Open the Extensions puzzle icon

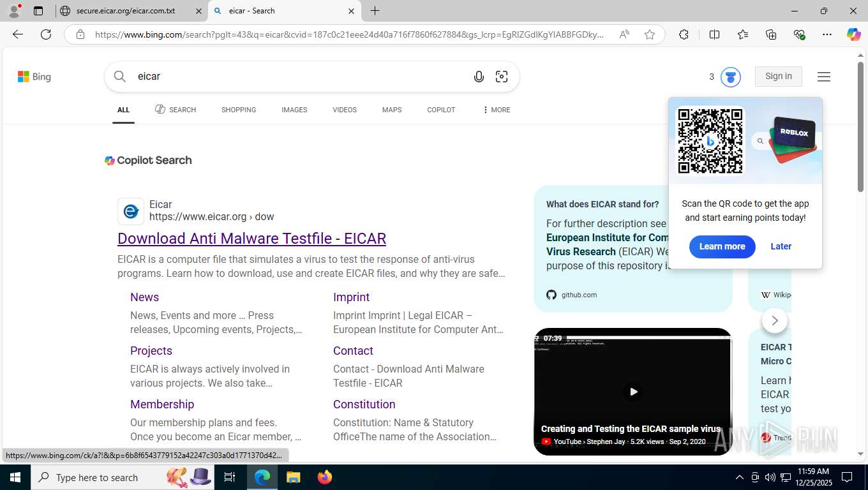(x=684, y=34)
